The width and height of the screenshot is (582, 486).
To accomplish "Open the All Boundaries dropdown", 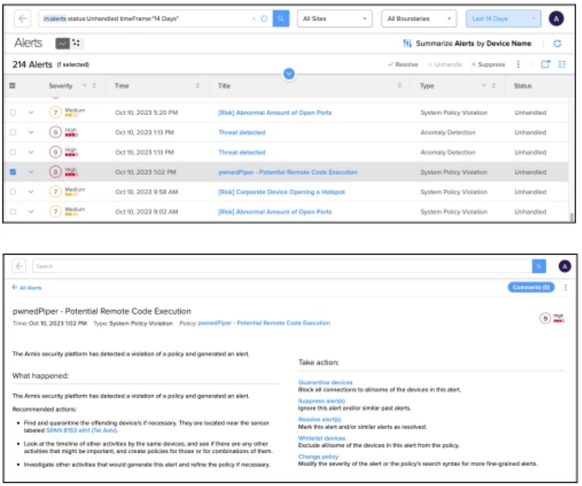I will (419, 19).
